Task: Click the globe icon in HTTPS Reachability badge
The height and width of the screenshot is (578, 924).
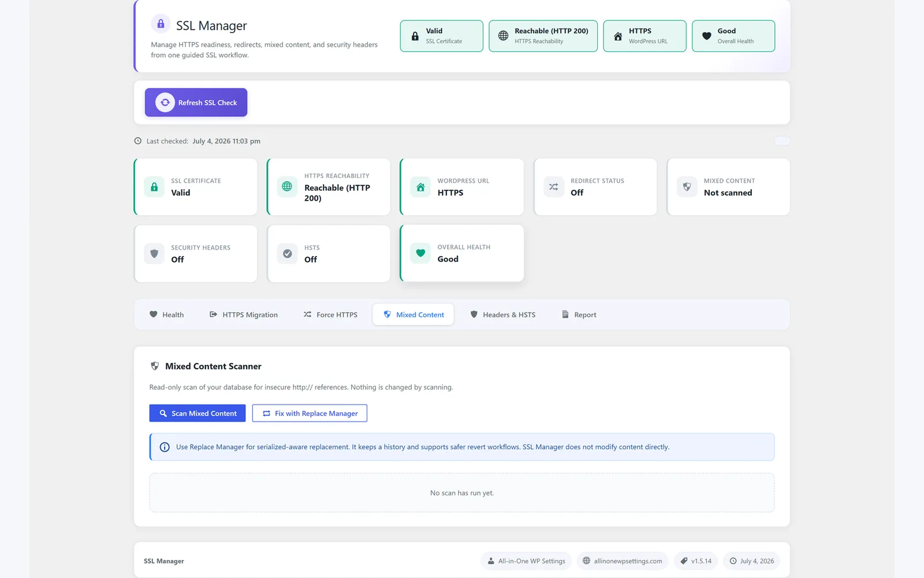Action: [x=503, y=36]
